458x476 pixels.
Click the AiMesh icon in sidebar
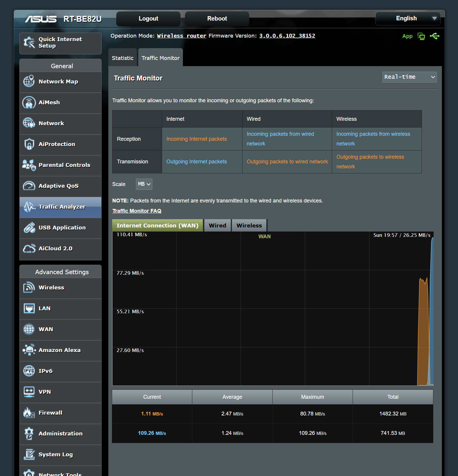(29, 102)
